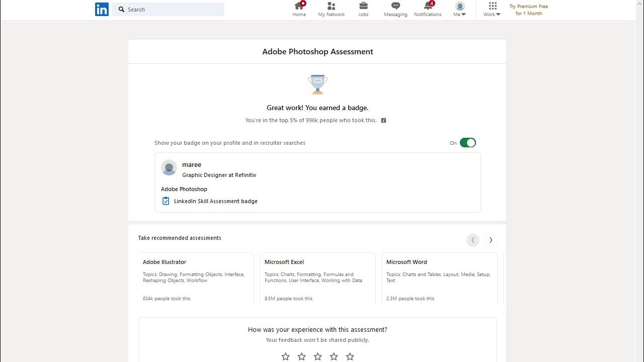Click '2.3M people took this' text
Image resolution: width=644 pixels, height=362 pixels.
pos(411,299)
